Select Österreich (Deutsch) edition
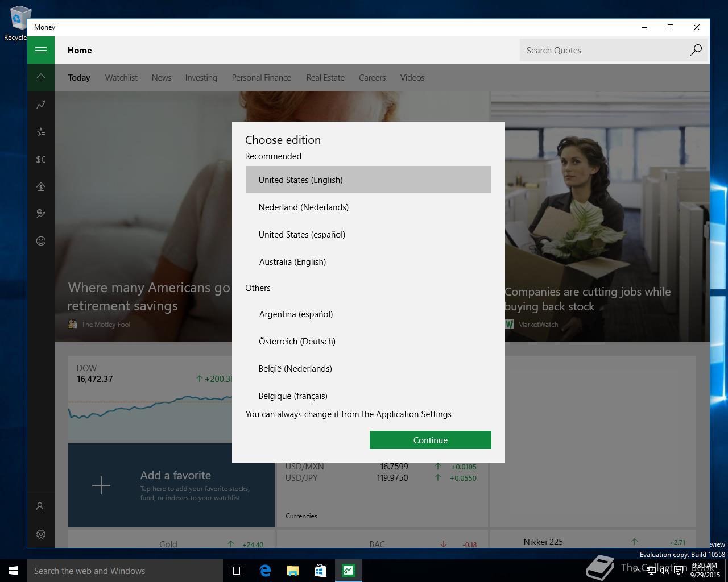 point(369,341)
